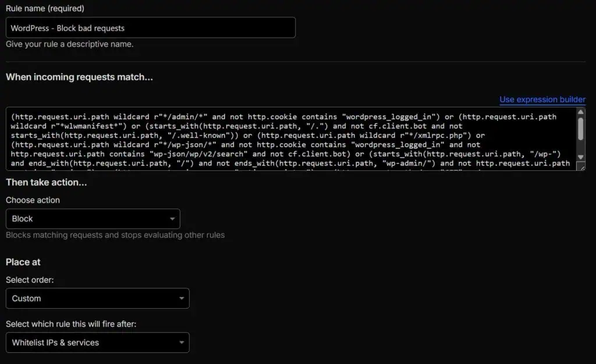The height and width of the screenshot is (364, 596).
Task: Click the "Then take action..." heading
Action: 46,182
